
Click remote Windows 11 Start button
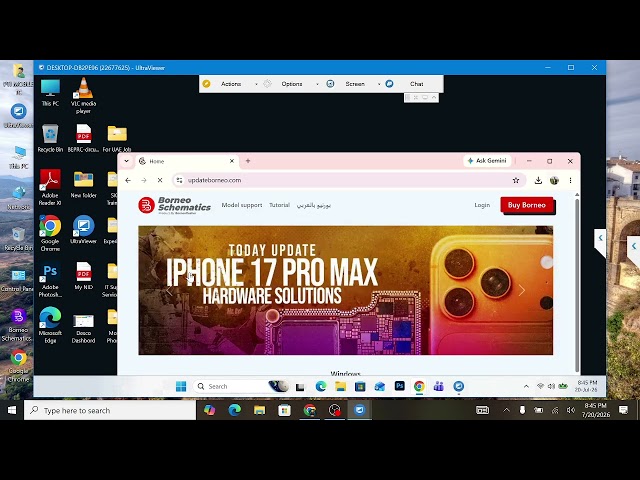click(x=181, y=386)
